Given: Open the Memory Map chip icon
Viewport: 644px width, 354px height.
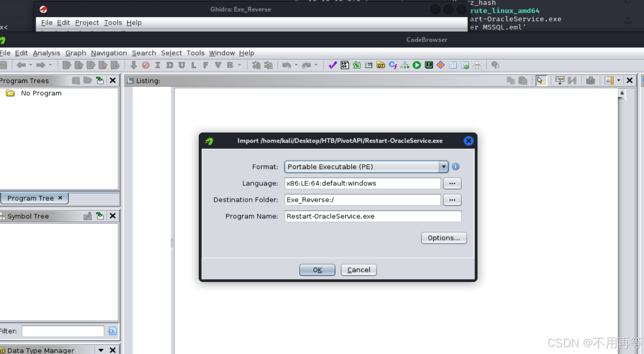Looking at the screenshot, I should (429, 65).
